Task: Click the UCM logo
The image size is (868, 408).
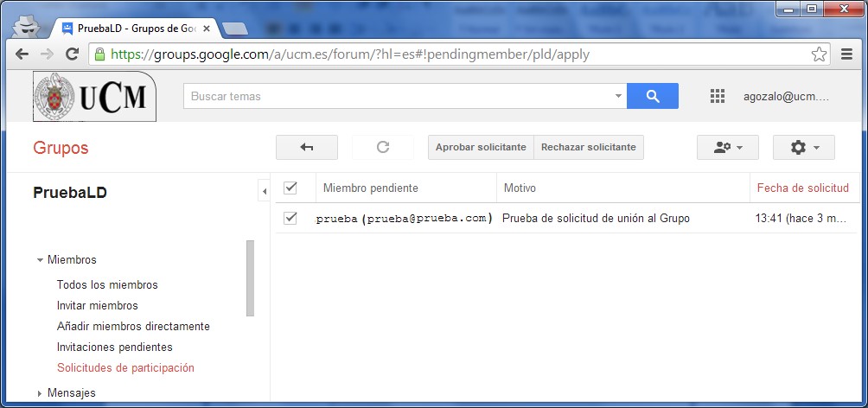Action: 94,96
